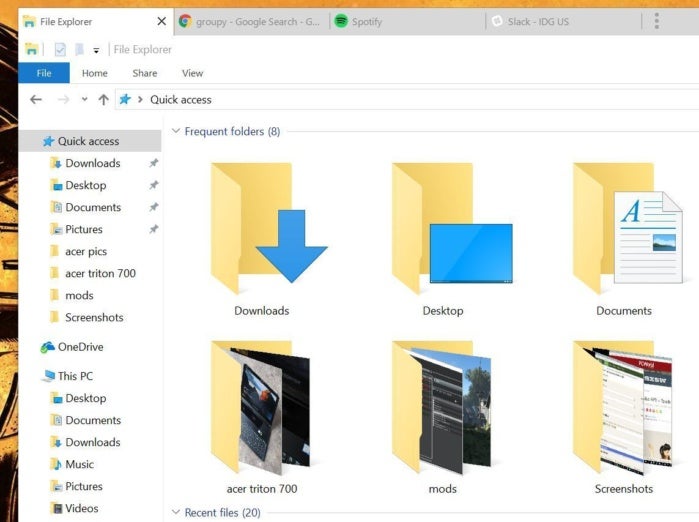This screenshot has width=699, height=522.
Task: Select the acer triton 700 folder thumbnail
Action: click(261, 407)
